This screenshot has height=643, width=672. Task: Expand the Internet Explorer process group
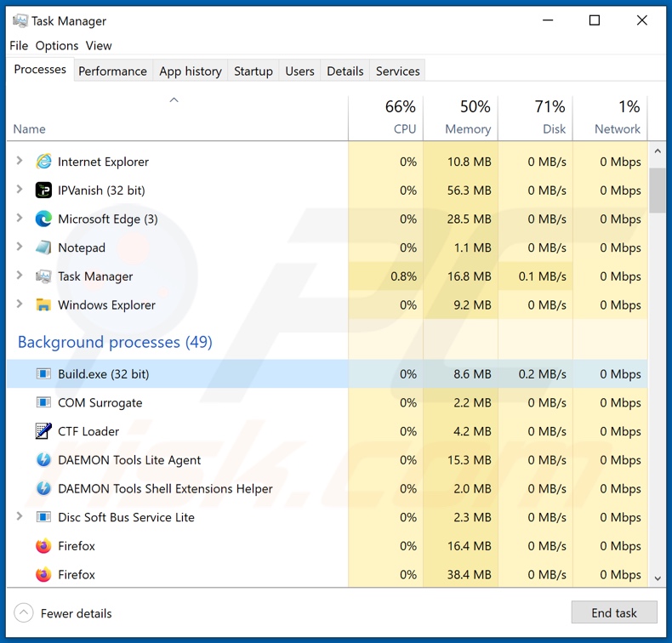pos(20,161)
